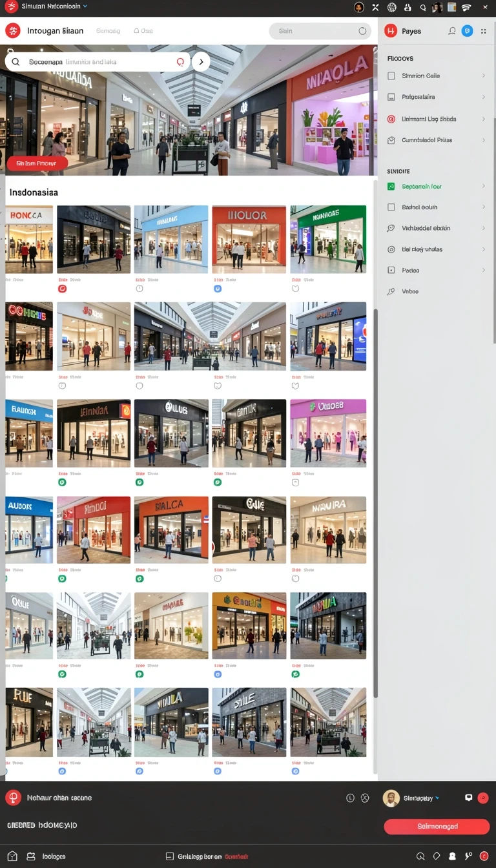
Task: Click the search icon in the top system bar
Action: (423, 8)
